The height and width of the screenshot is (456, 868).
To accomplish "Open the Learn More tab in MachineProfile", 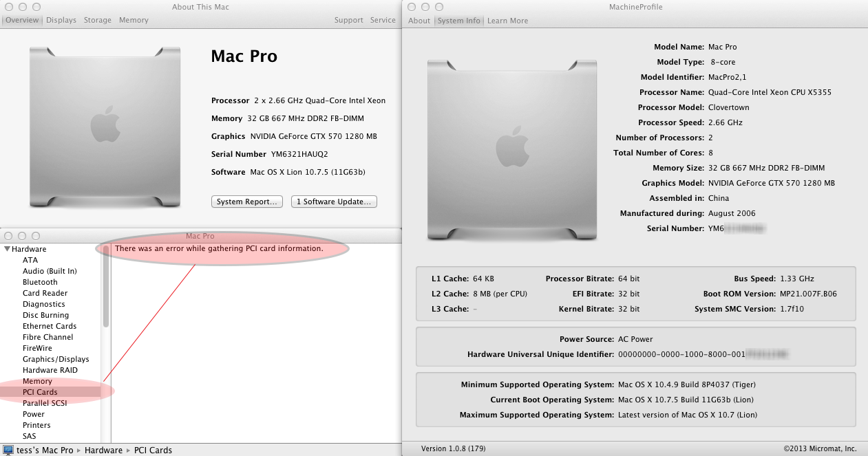I will pyautogui.click(x=508, y=21).
